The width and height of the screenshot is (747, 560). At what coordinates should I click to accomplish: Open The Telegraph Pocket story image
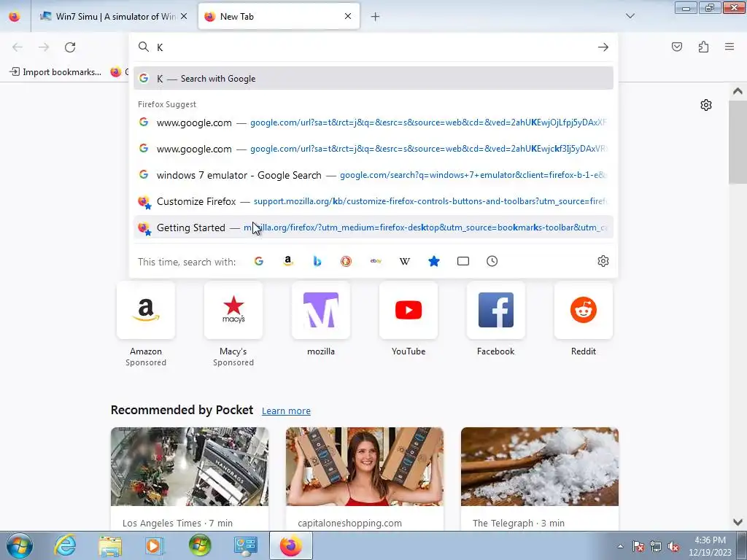pyautogui.click(x=540, y=467)
